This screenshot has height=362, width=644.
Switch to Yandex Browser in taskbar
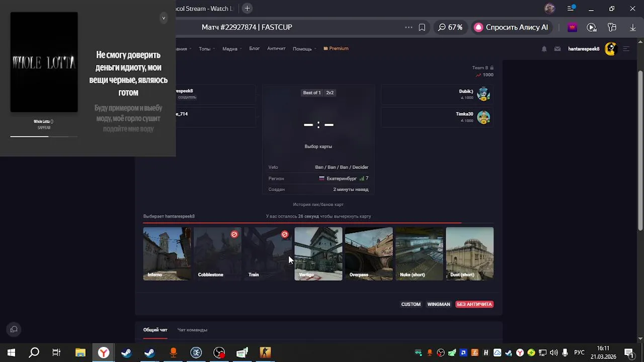[x=104, y=352]
